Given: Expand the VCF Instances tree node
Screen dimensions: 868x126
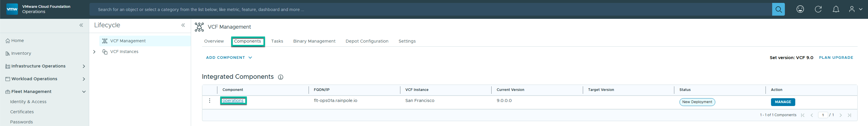Looking at the screenshot, I should (94, 52).
